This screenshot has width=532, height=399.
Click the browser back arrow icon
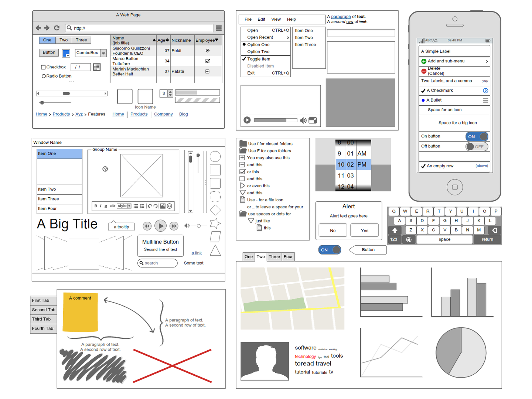point(38,28)
